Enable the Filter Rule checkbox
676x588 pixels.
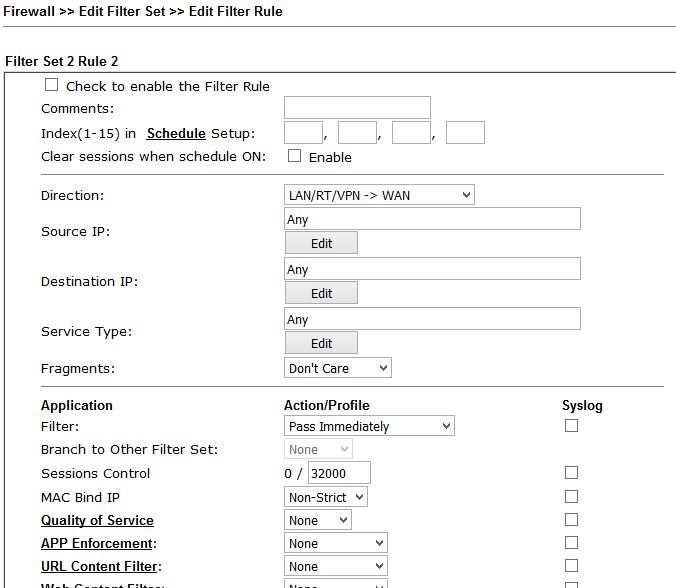tap(52, 86)
